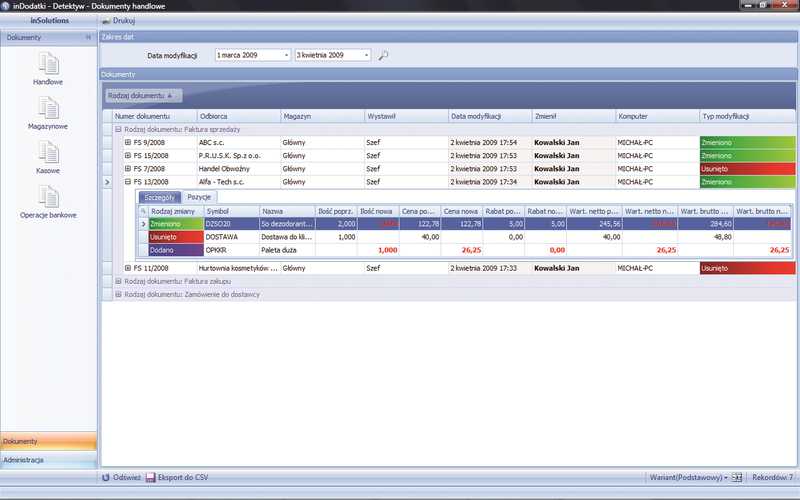
Task: Click the Rekordów: 7 status entry
Action: [772, 478]
